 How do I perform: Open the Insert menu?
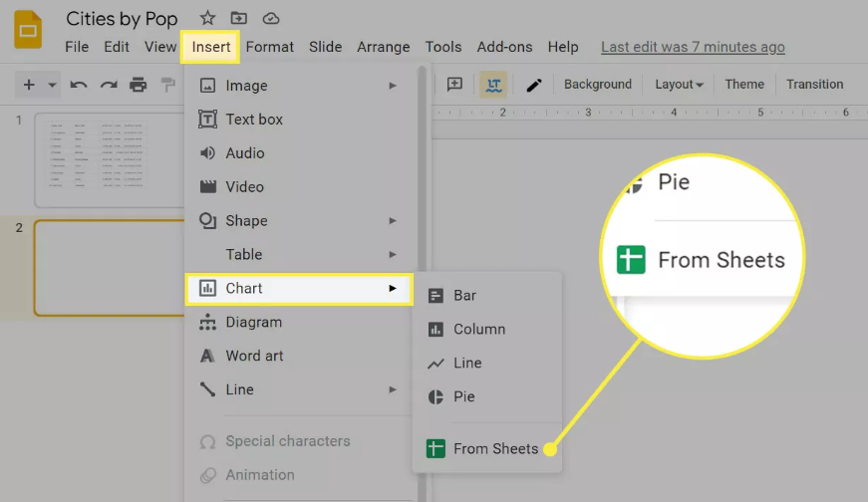(x=211, y=47)
